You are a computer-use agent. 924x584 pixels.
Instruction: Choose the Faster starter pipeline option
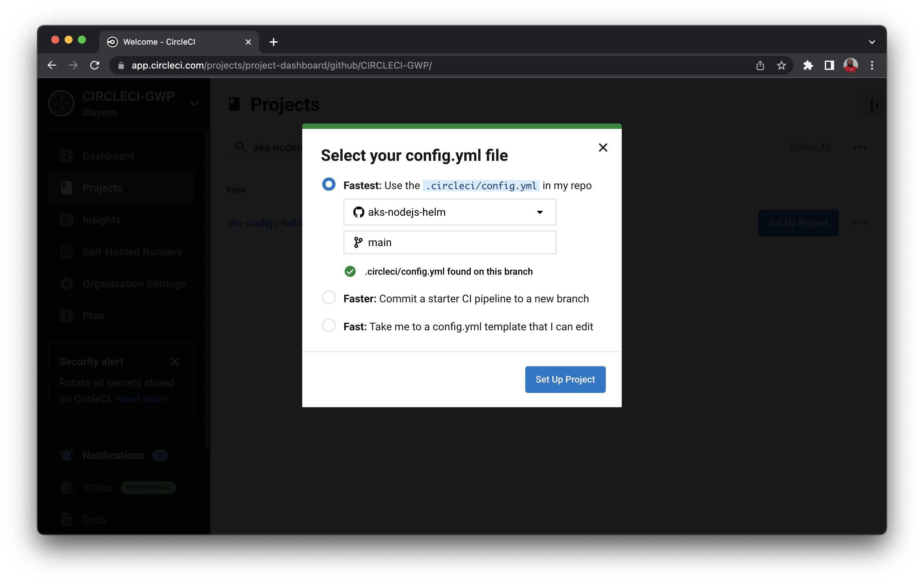pyautogui.click(x=329, y=298)
